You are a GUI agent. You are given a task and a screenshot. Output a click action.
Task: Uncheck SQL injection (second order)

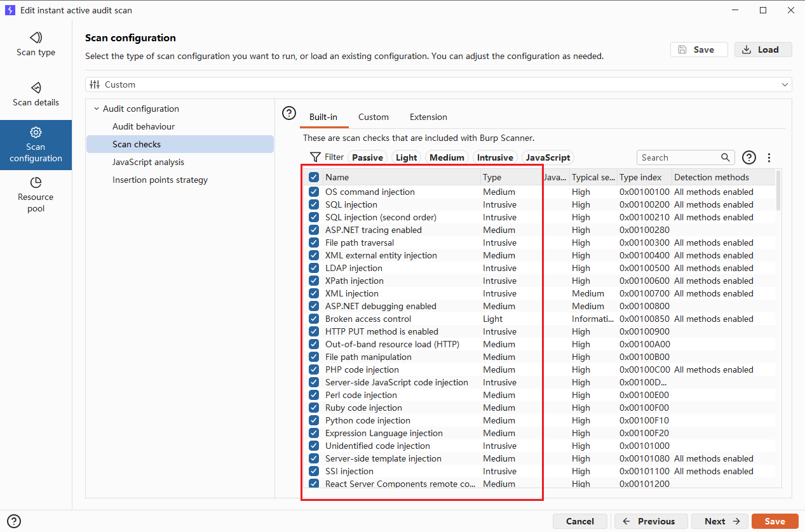(314, 217)
